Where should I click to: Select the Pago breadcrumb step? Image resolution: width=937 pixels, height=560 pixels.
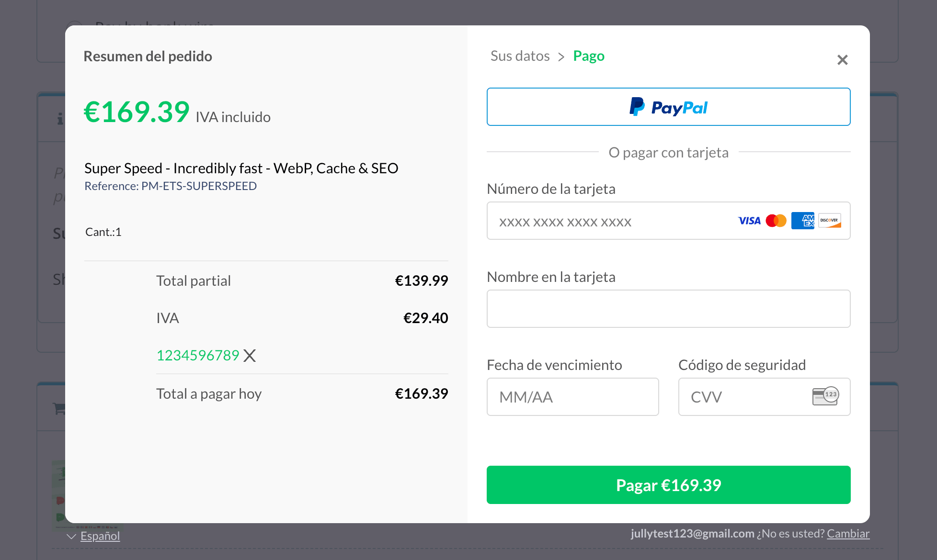pyautogui.click(x=589, y=56)
